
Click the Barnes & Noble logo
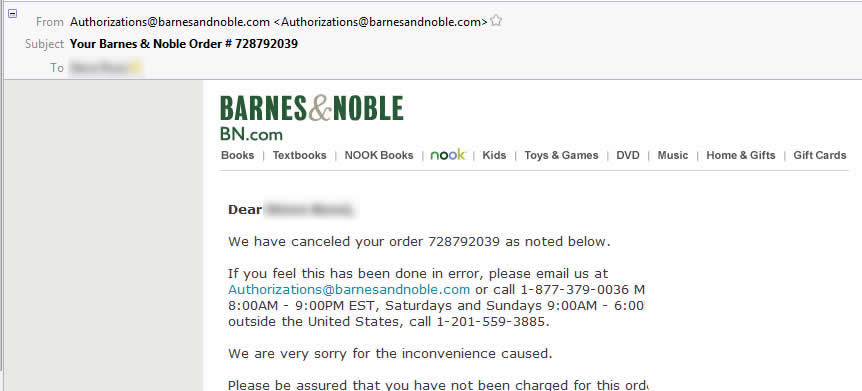pos(312,108)
